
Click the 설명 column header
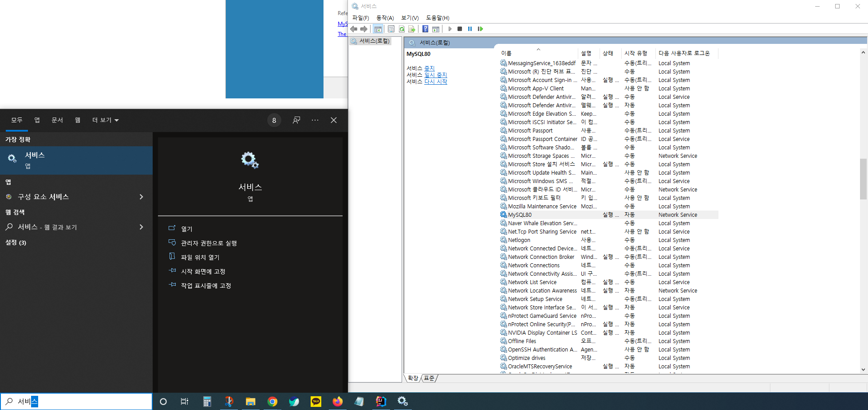click(x=588, y=53)
